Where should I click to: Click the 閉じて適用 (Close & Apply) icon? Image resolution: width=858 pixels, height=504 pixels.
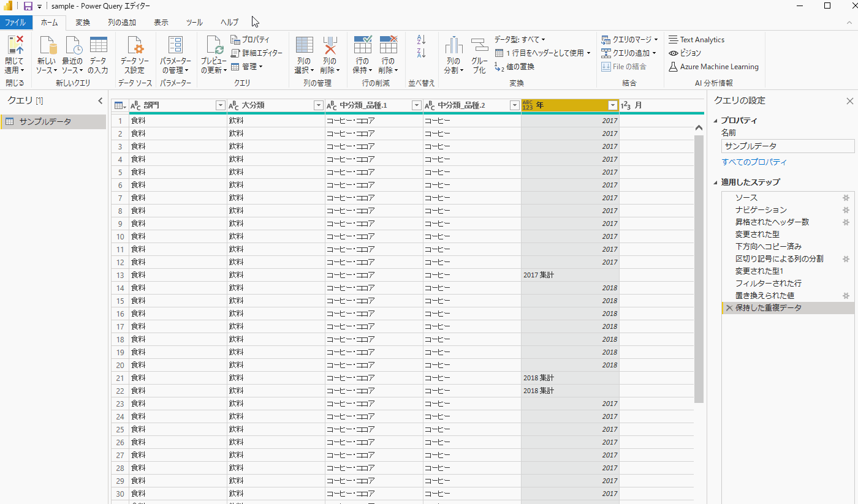(x=15, y=46)
